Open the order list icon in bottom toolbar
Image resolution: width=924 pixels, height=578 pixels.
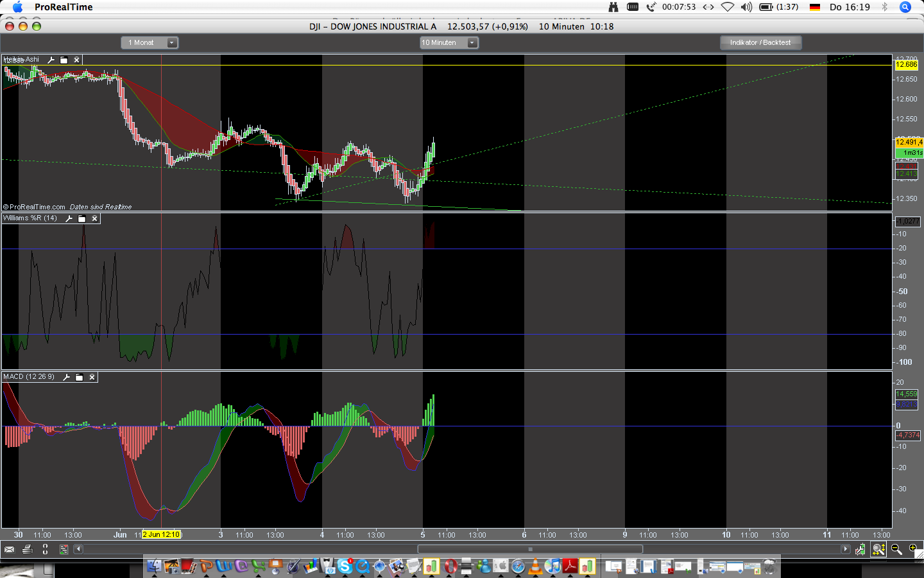point(64,549)
